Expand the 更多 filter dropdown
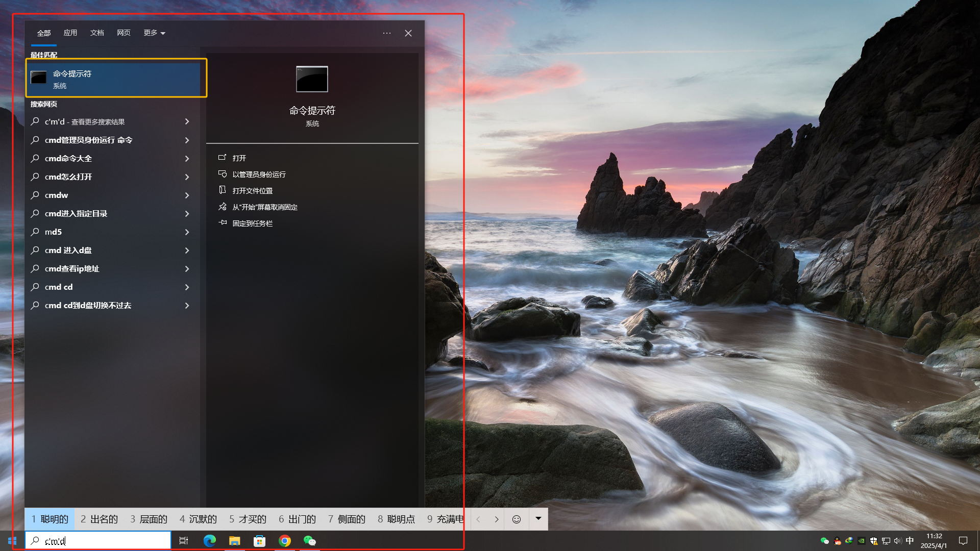Screen dimensions: 980x551 point(154,33)
